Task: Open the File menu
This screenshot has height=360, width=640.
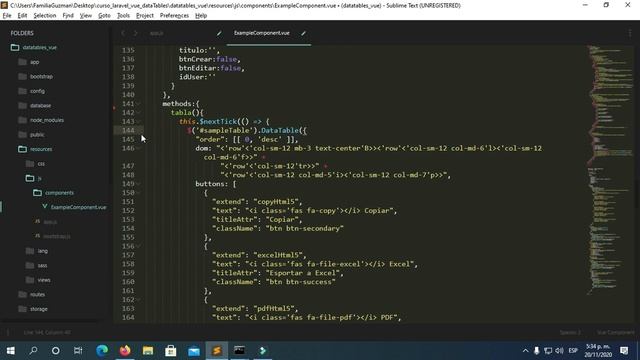Action: click(x=7, y=16)
